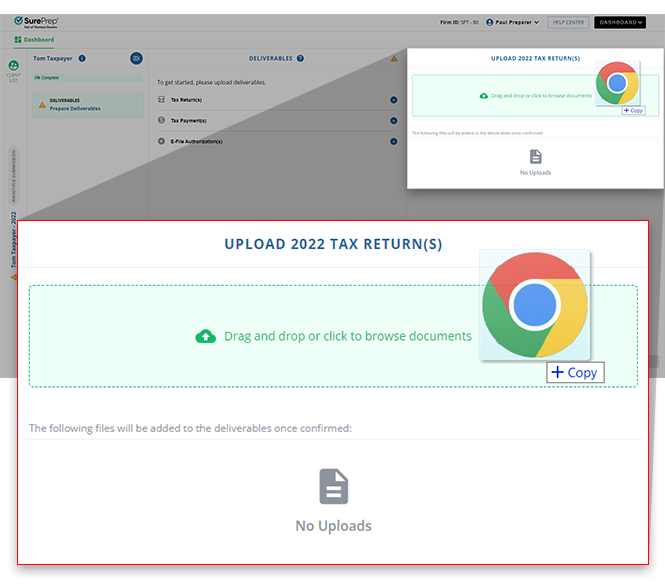The height and width of the screenshot is (587, 665).
Task: Click the enlarged UPLOAD 2022 TAX RETURN(S) title
Action: tap(333, 244)
